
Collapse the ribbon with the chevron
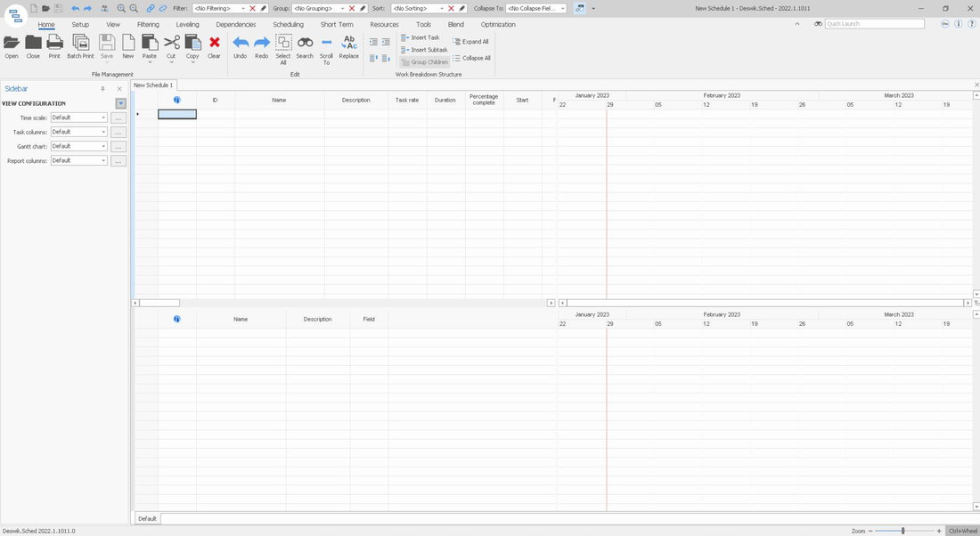pos(796,24)
